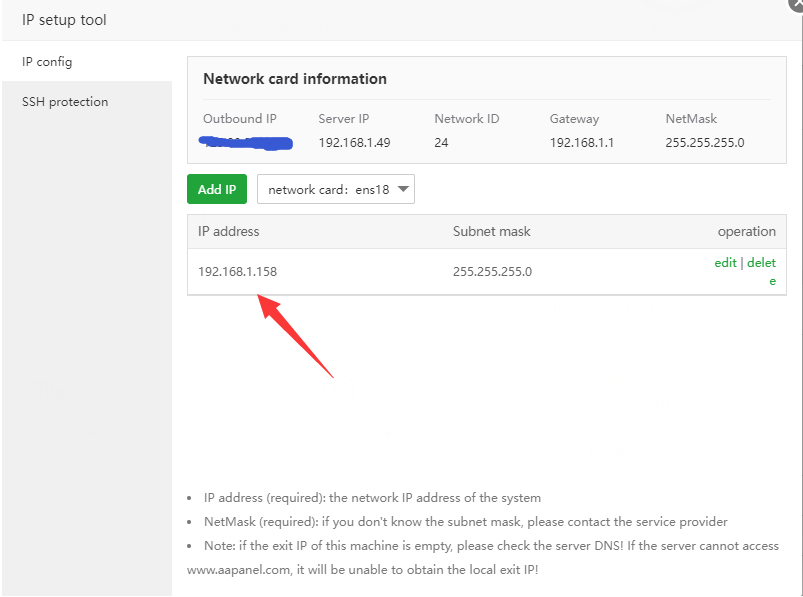
Task: Click the Subnet mask column header
Action: coord(491,231)
